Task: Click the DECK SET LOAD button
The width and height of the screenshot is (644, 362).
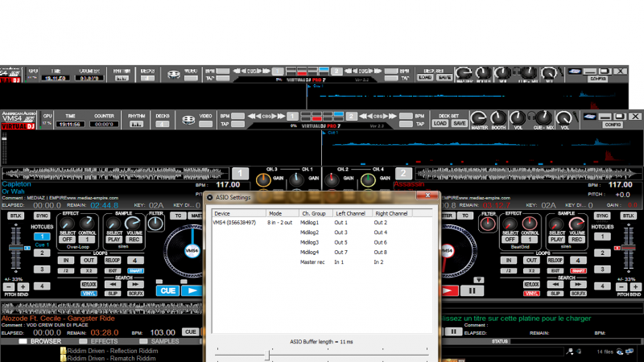Action: tap(440, 124)
